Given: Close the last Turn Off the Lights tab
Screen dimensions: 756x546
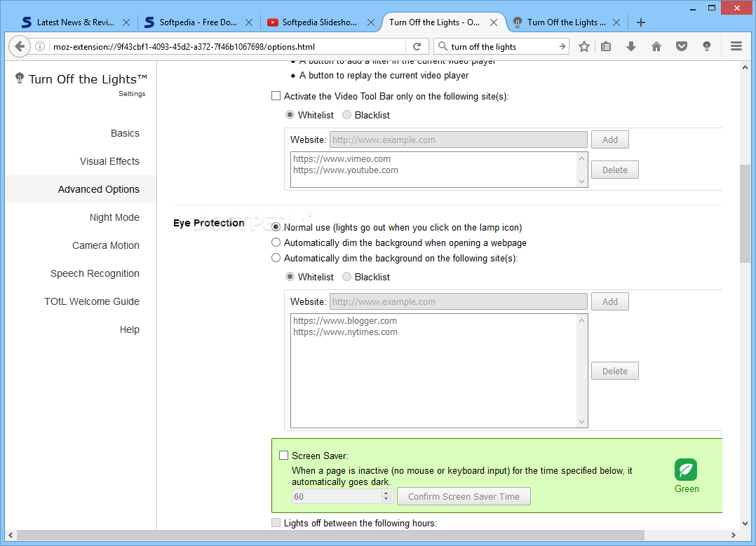Looking at the screenshot, I should tap(616, 22).
